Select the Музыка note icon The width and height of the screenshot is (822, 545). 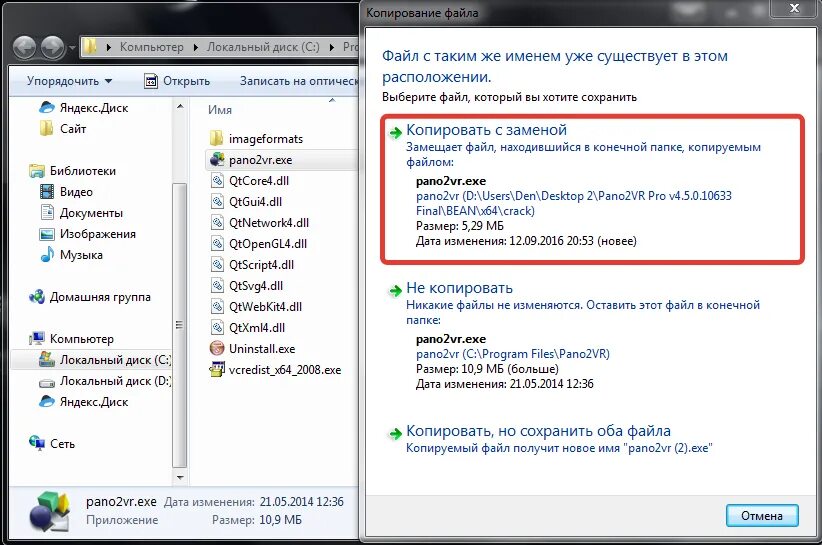(x=47, y=255)
